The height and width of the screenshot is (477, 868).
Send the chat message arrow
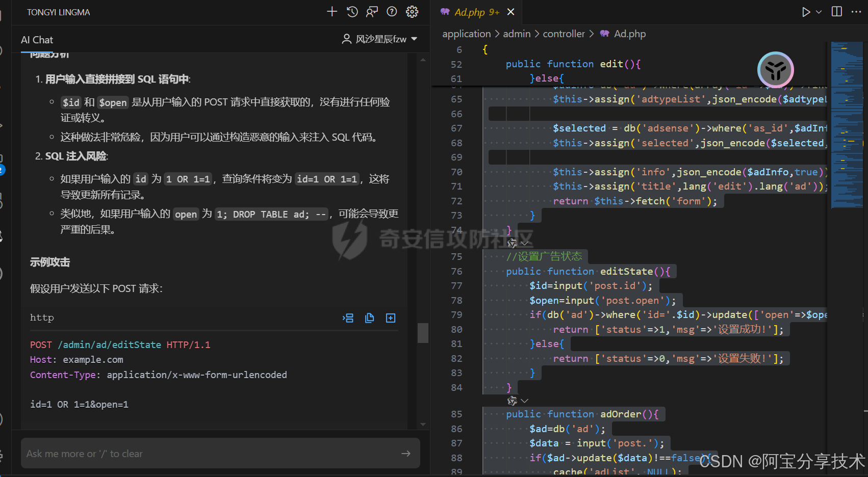point(406,454)
